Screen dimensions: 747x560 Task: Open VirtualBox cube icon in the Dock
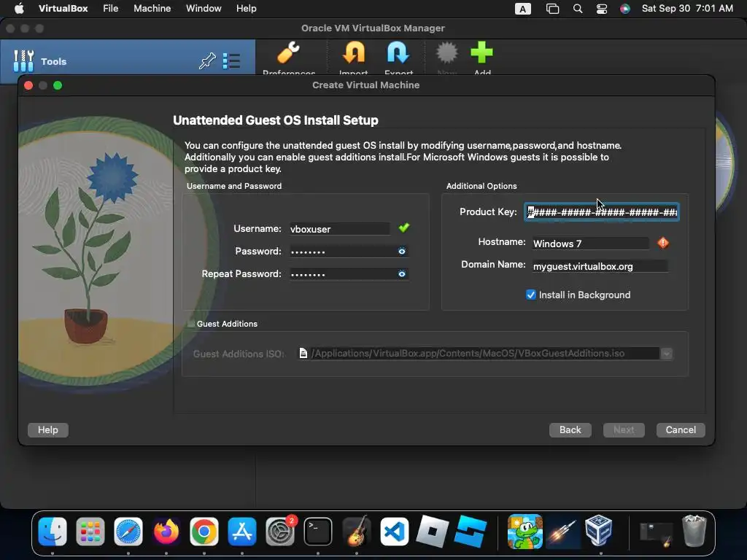coord(599,531)
